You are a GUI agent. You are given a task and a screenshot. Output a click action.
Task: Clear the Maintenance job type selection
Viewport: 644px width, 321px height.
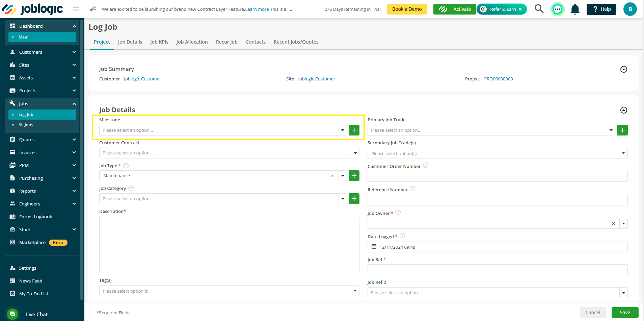coord(332,176)
